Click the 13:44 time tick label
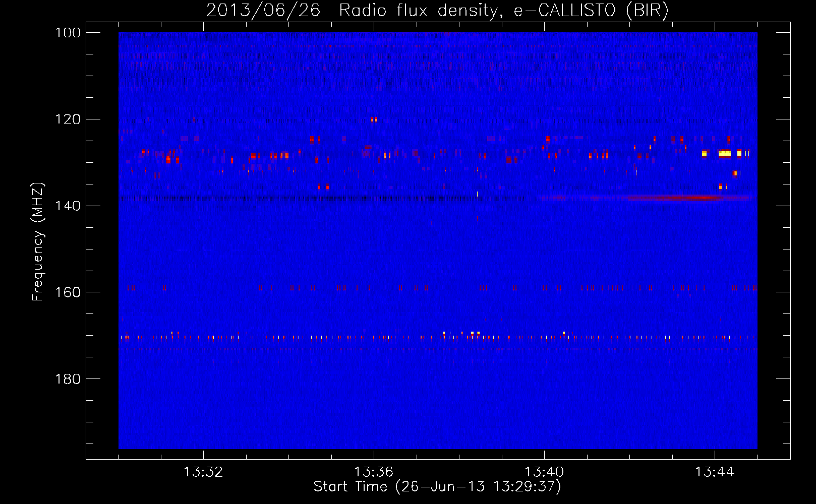This screenshot has width=816, height=504. pos(715,472)
